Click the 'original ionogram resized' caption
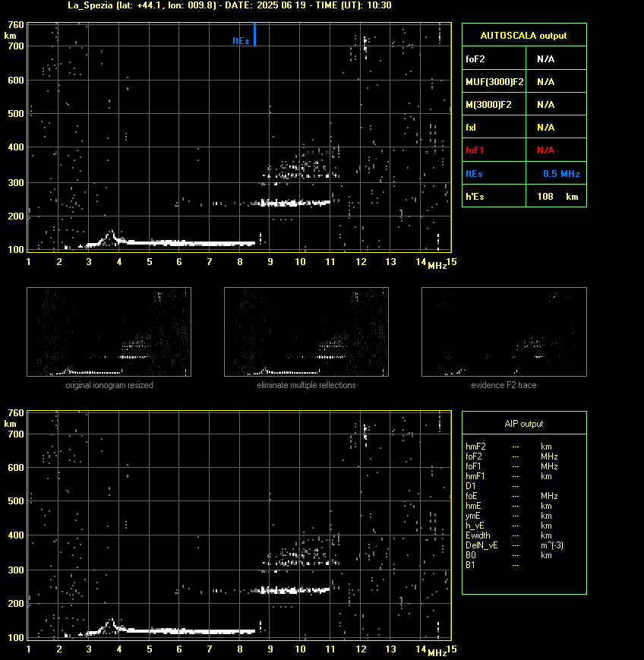 tap(109, 385)
